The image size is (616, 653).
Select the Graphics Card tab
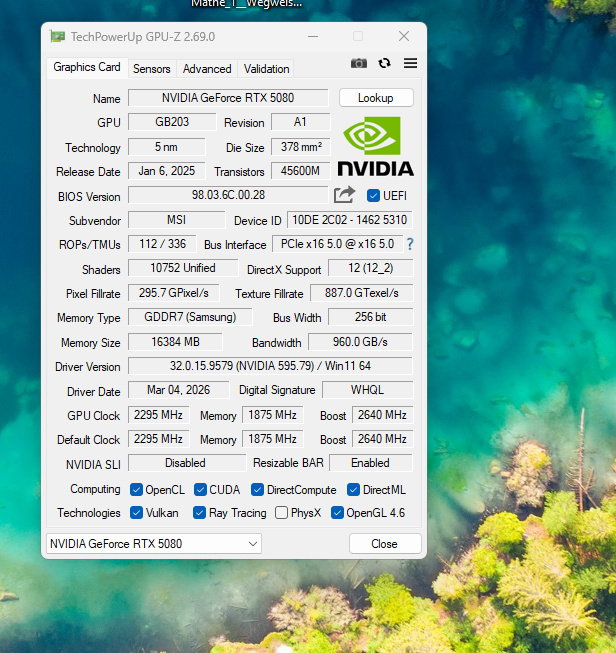pyautogui.click(x=87, y=67)
